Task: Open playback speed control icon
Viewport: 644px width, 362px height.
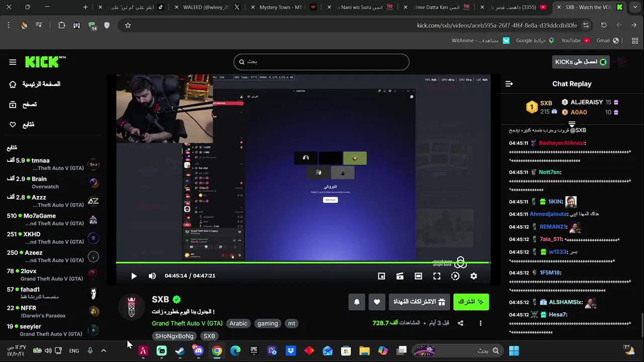Action: coord(455,276)
